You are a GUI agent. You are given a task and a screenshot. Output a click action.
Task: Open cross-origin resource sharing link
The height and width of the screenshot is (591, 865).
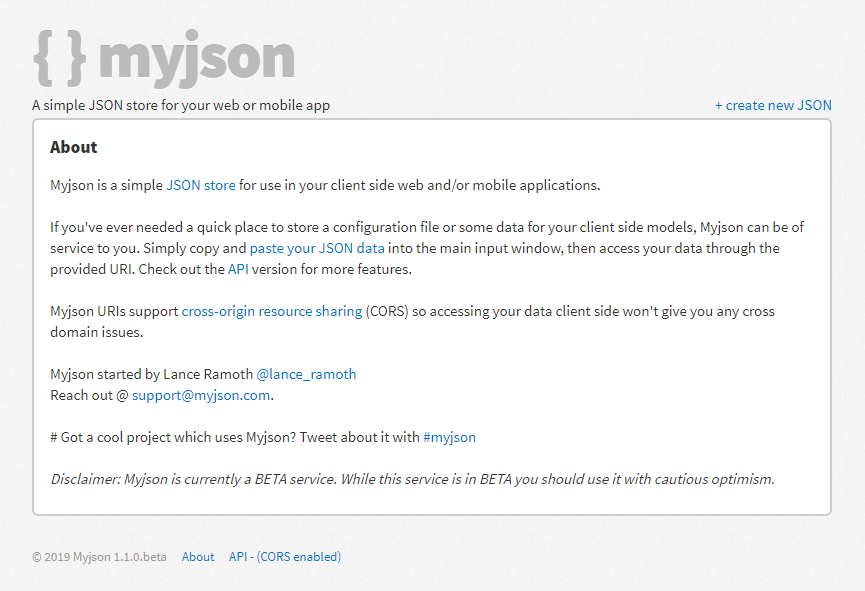point(272,311)
